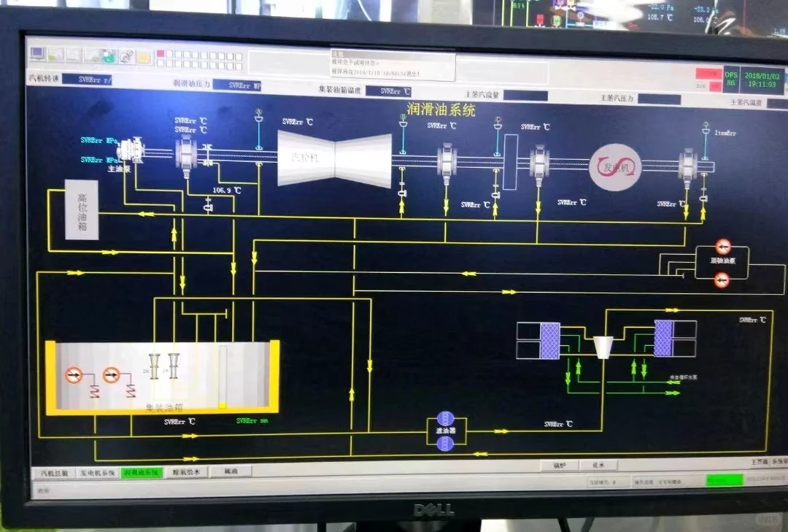Click the 106.9 ℃ temperature reading
788x532 pixels.
coord(227,190)
